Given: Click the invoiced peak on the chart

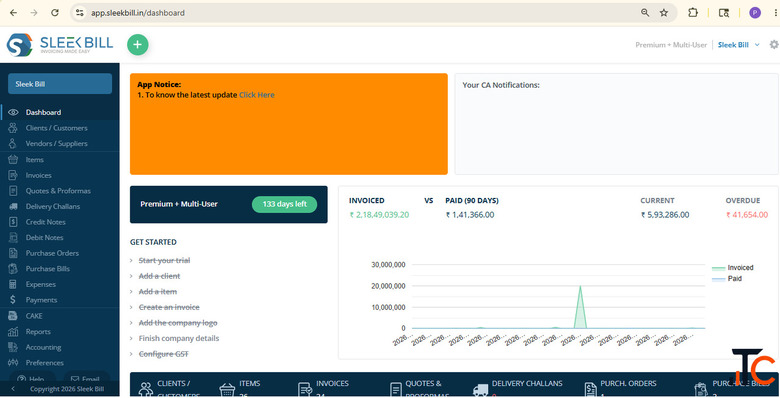Looking at the screenshot, I should pos(580,287).
